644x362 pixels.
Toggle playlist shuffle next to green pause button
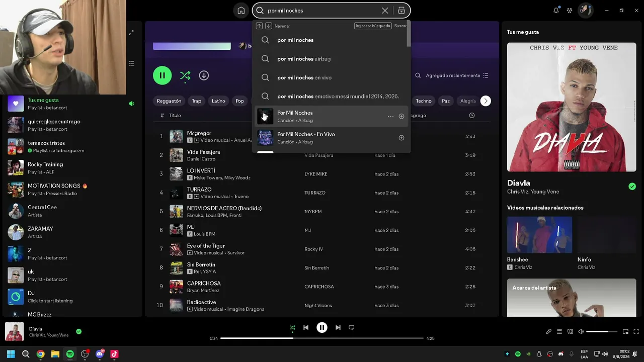coord(185,75)
